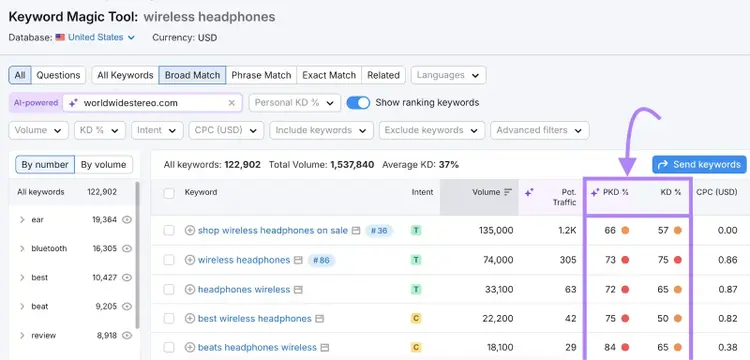
Task: Turn off Show ranking keywords switch
Action: pyautogui.click(x=358, y=103)
